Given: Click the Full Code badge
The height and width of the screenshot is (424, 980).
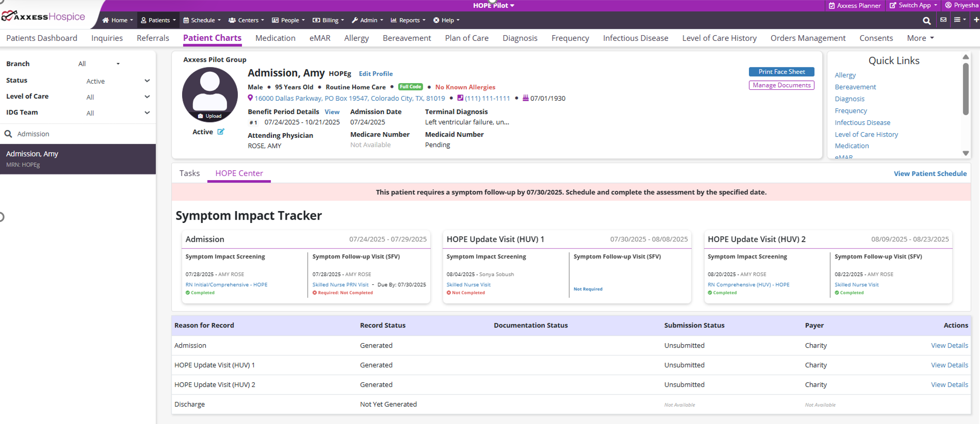Looking at the screenshot, I should pyautogui.click(x=410, y=87).
